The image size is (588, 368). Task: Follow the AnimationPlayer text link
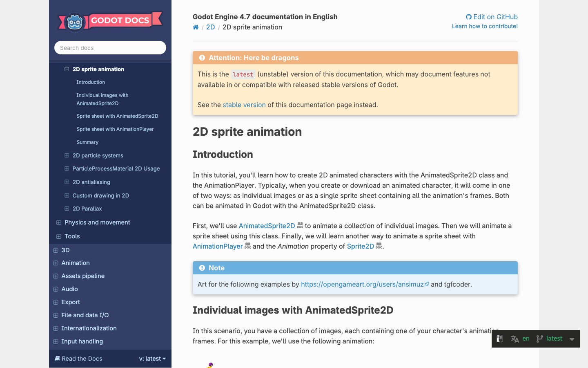tap(218, 246)
